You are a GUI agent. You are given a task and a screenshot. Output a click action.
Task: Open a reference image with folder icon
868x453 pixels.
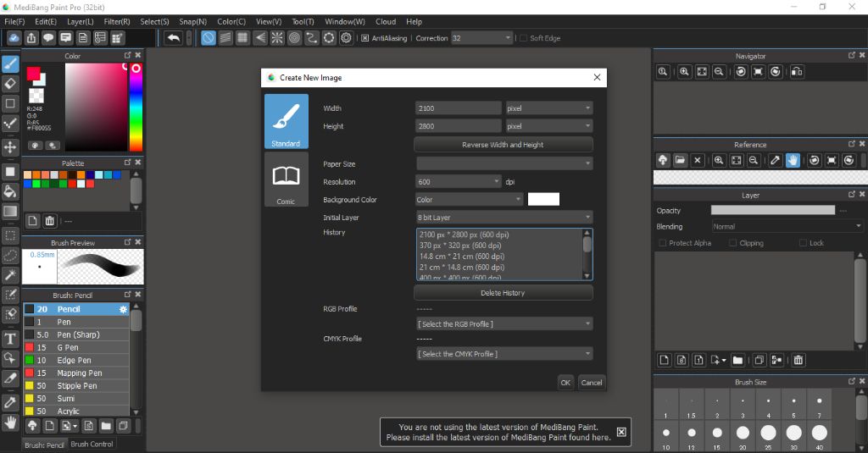[681, 160]
